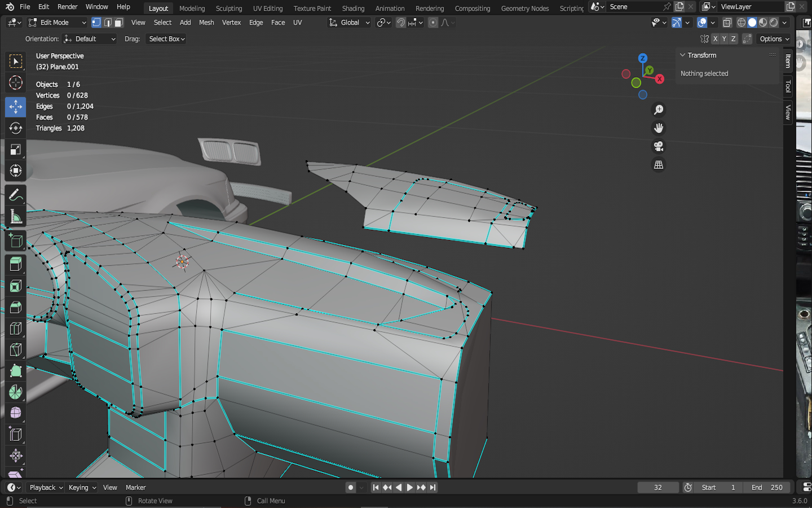Open the Edit Mode dropdown
This screenshot has height=508, width=812.
58,23
